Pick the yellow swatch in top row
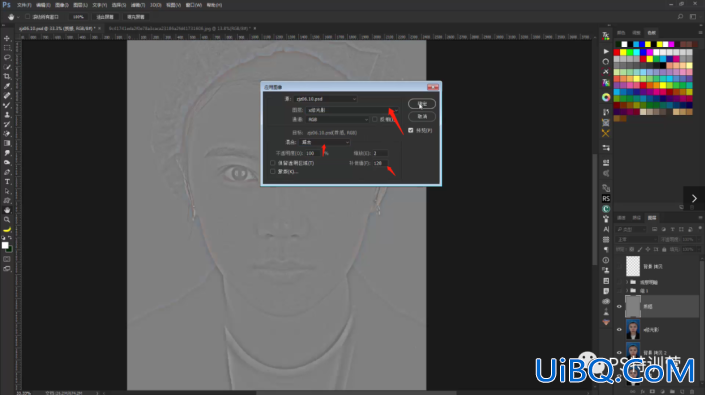This screenshot has height=395, width=705. coord(648,44)
